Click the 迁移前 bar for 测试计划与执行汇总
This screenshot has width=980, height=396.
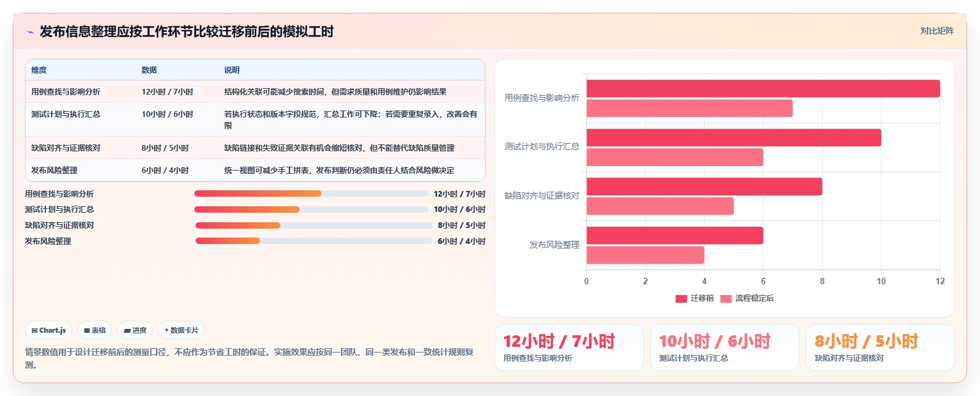coord(733,138)
